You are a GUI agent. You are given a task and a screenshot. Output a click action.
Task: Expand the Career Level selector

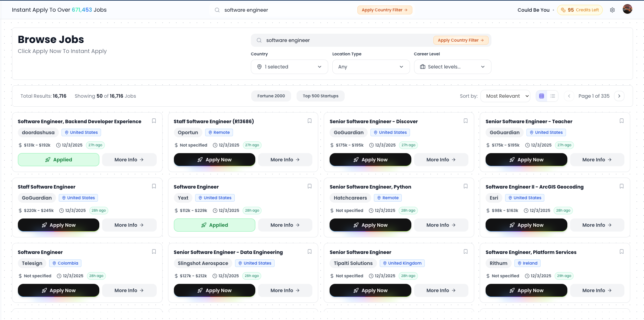452,66
